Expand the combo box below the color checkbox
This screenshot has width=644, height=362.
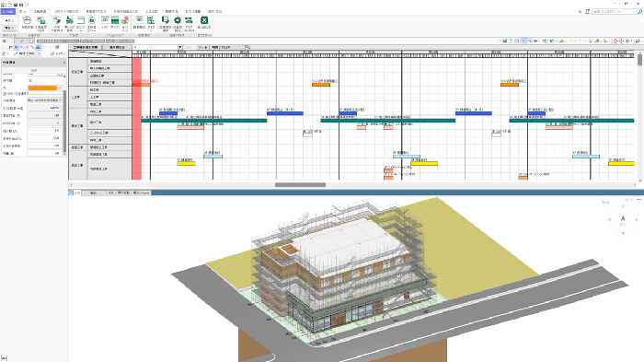click(44, 100)
